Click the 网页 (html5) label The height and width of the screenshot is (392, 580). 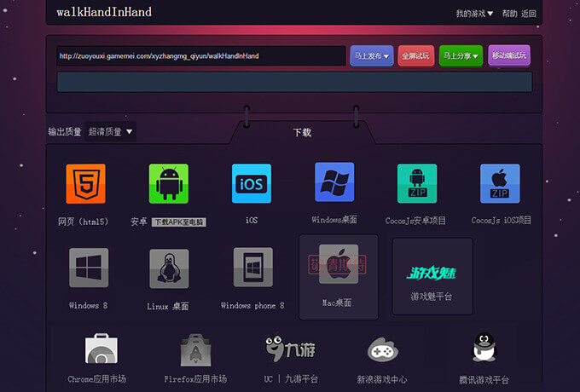coord(84,222)
